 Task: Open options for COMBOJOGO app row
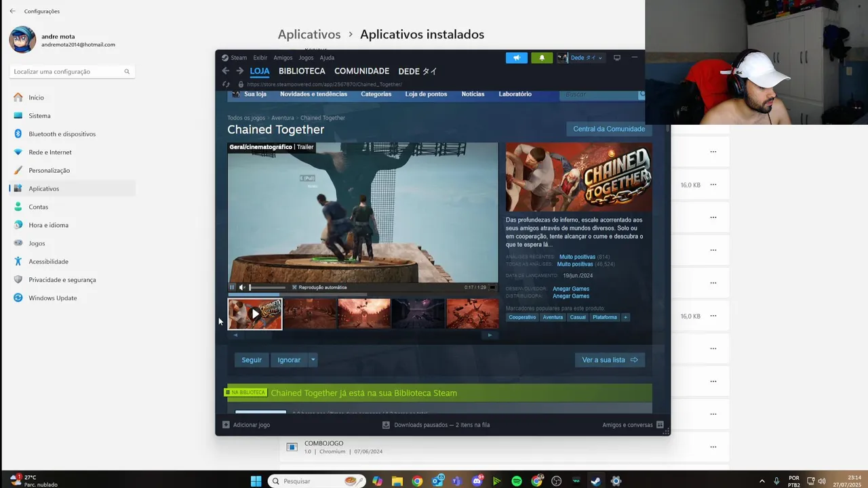coord(713,447)
